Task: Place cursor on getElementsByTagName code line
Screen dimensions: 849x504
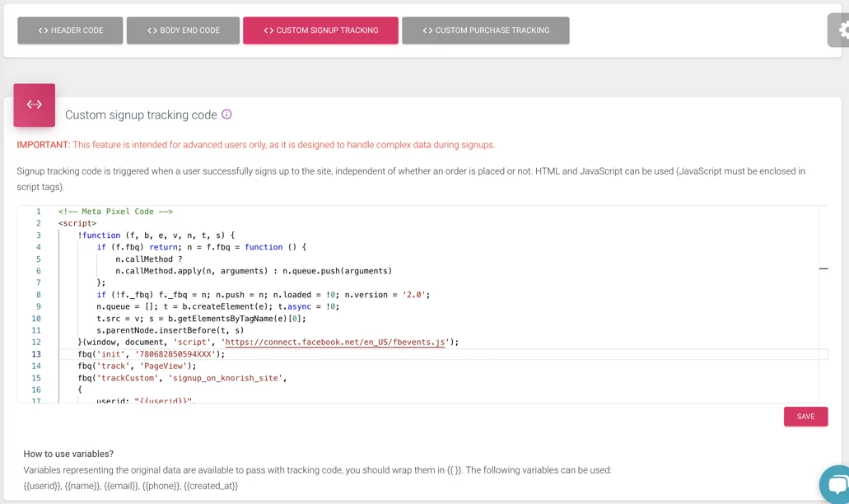Action: [x=201, y=319]
